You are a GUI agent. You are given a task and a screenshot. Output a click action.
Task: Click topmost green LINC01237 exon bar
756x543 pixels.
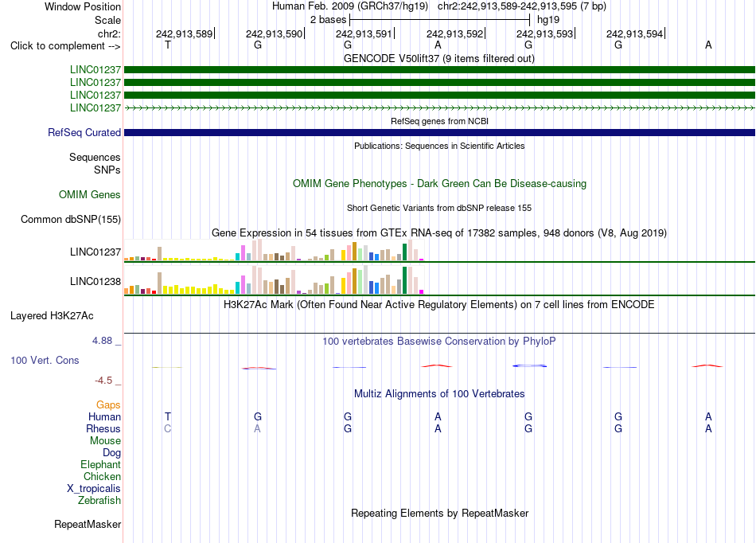pos(440,69)
